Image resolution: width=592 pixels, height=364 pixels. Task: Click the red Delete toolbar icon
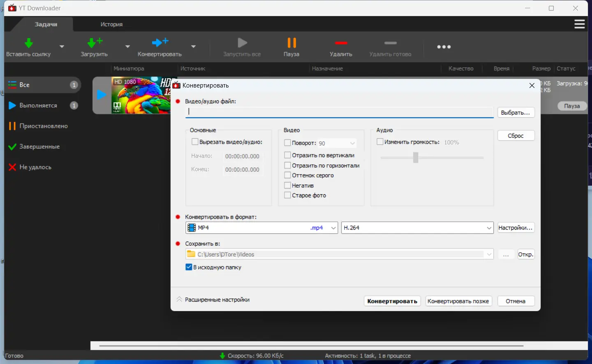pyautogui.click(x=341, y=43)
